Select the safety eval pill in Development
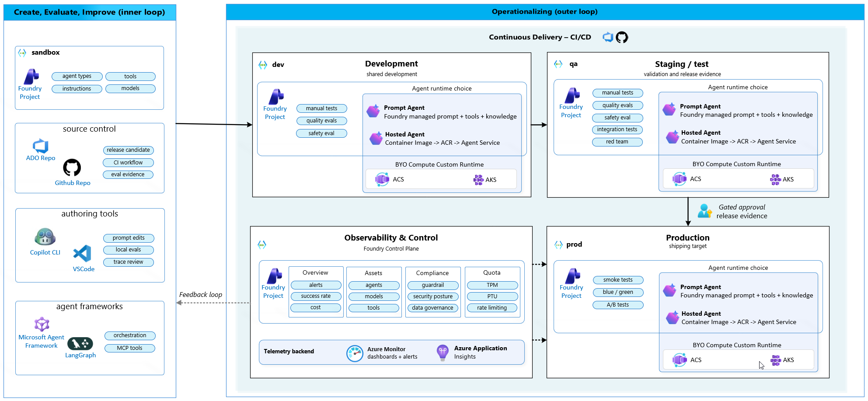The height and width of the screenshot is (401, 868). pyautogui.click(x=321, y=133)
